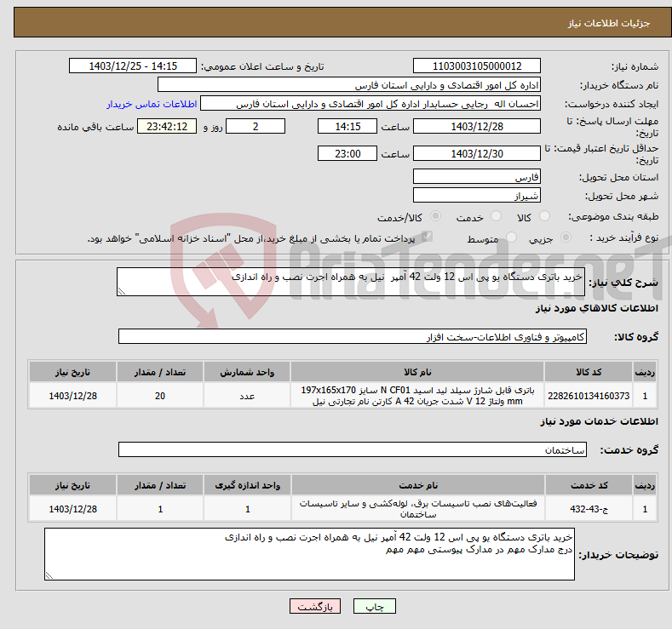This screenshot has height=629, width=672.
Task: Click the شماره نیاز field 1103003105000012
Action: click(x=477, y=66)
